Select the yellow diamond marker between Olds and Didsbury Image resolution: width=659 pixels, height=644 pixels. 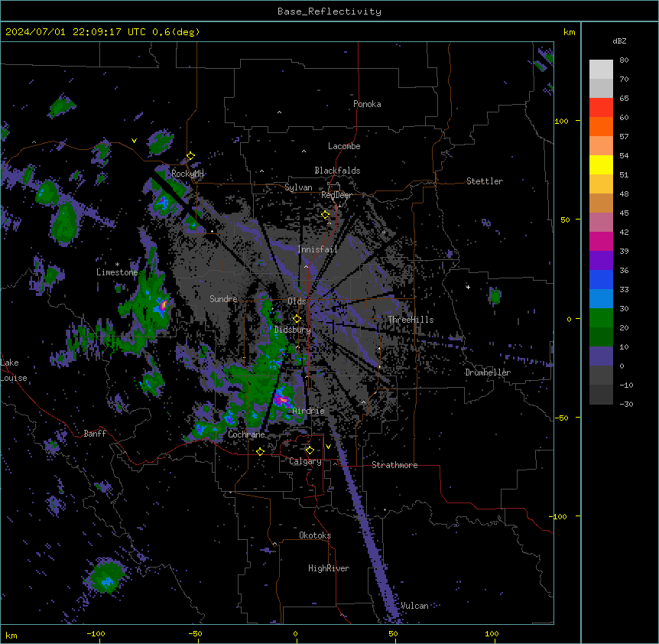[x=297, y=319]
